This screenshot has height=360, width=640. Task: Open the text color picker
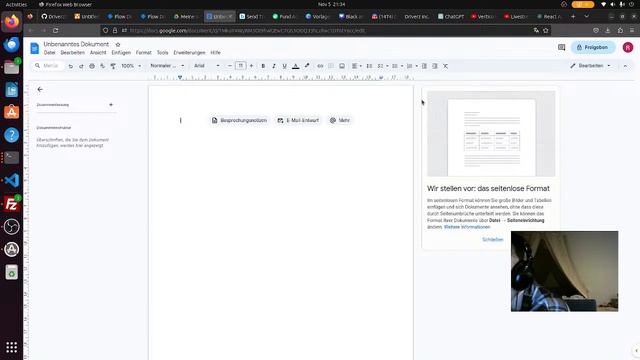pos(296,66)
